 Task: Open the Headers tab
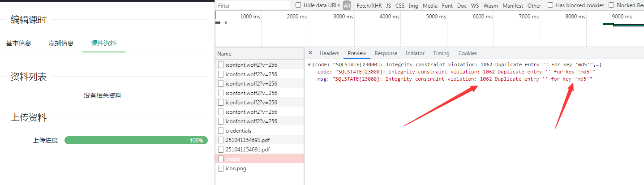point(329,53)
